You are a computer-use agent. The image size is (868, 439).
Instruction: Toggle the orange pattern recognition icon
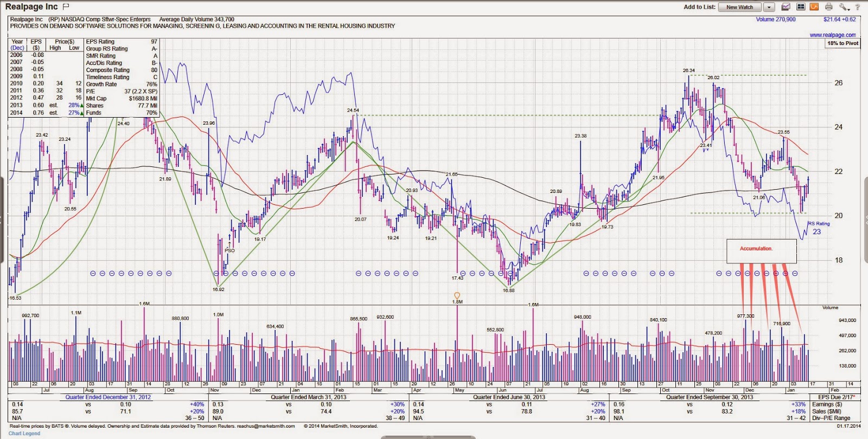click(x=814, y=7)
